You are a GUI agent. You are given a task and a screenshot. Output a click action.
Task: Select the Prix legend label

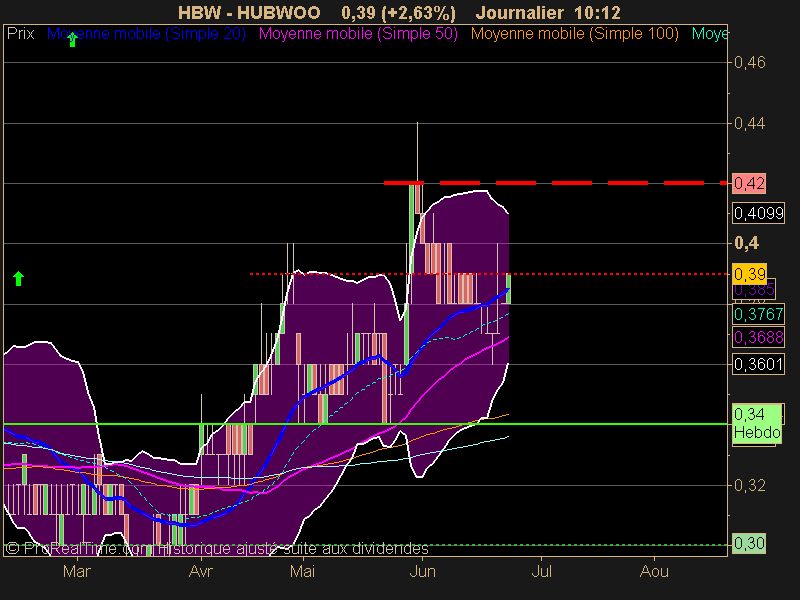click(20, 34)
